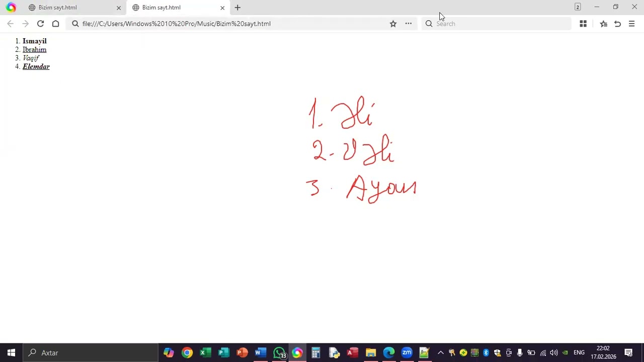Open Access from the taskbar
The image size is (644, 362).
coord(352,353)
